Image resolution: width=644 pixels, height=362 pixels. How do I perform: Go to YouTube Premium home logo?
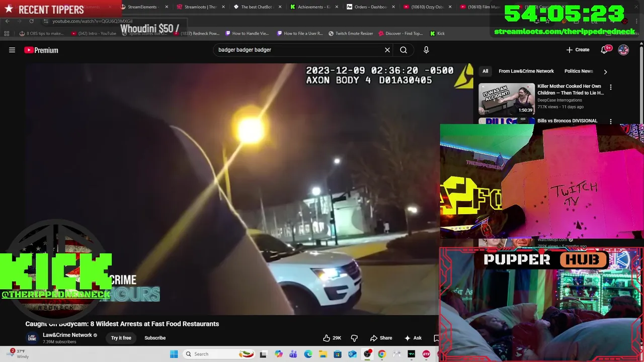pyautogui.click(x=41, y=50)
